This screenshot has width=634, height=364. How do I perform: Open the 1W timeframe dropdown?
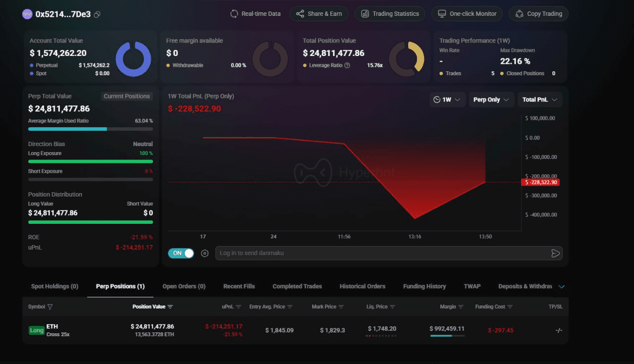coord(447,100)
